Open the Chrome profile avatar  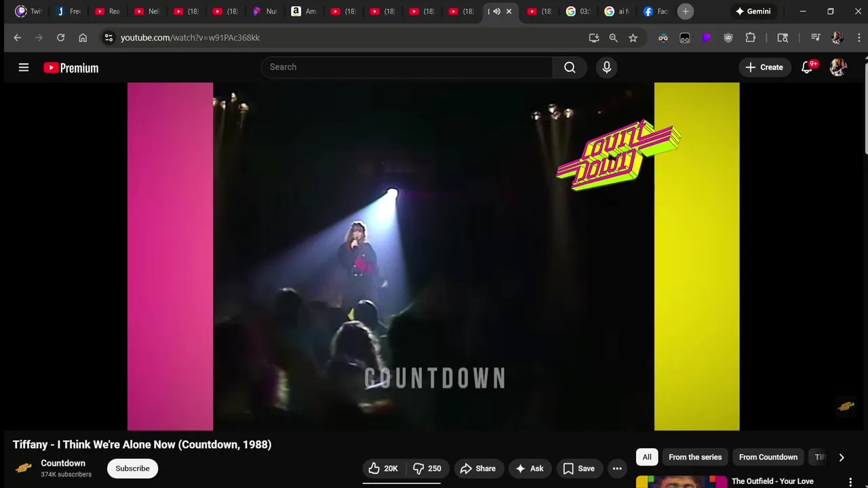pyautogui.click(x=837, y=38)
